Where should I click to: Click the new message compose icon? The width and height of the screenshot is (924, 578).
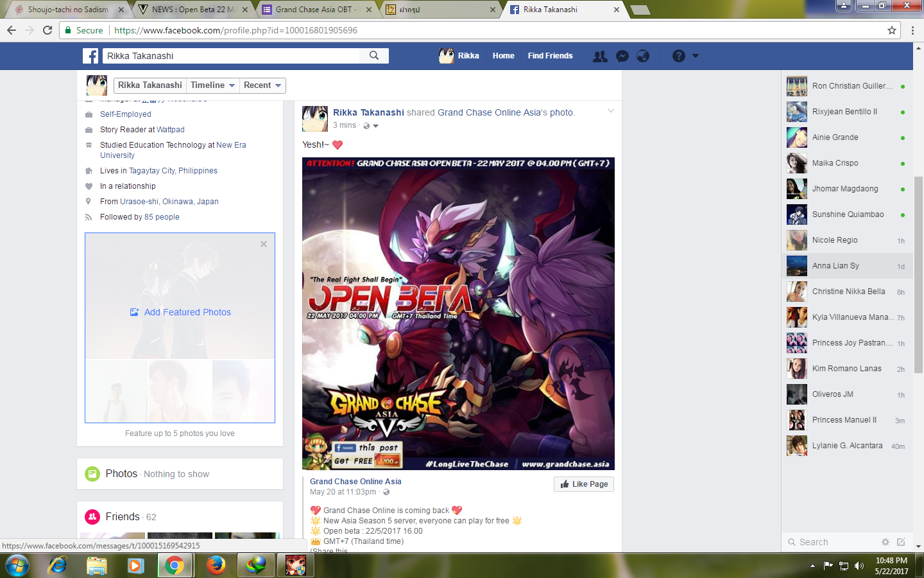click(x=901, y=542)
